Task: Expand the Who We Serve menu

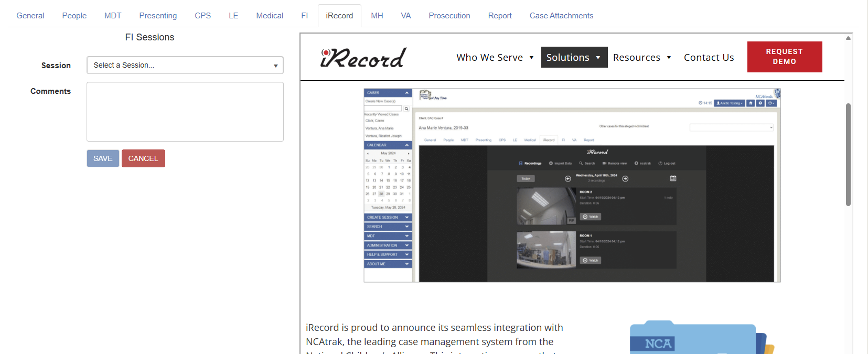Action: coord(495,57)
